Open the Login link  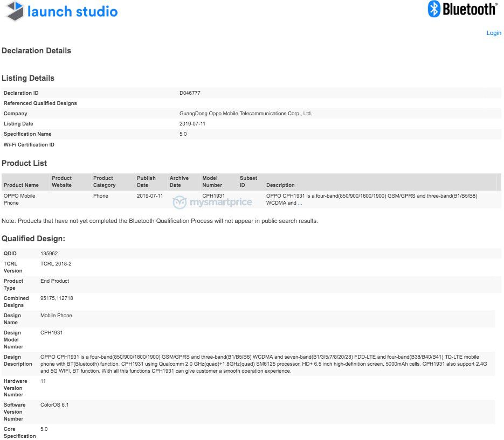tap(493, 33)
